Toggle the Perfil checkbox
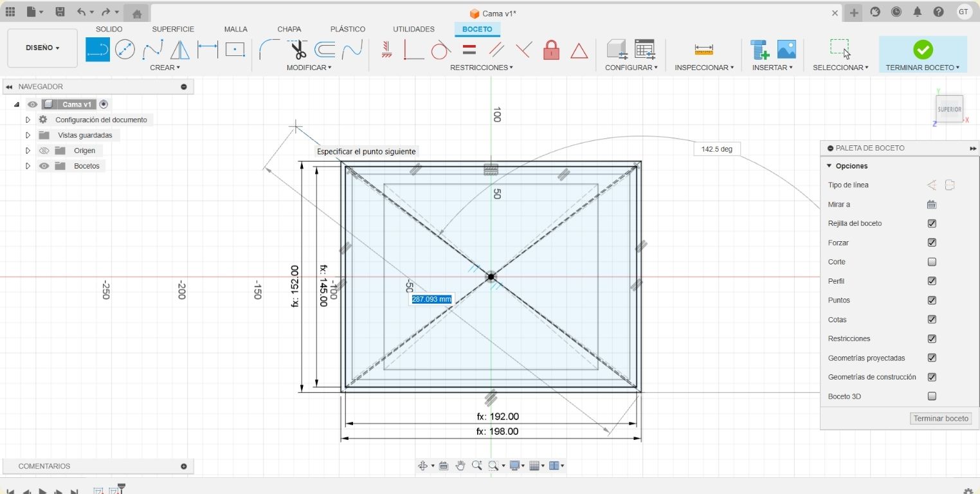 tap(932, 281)
